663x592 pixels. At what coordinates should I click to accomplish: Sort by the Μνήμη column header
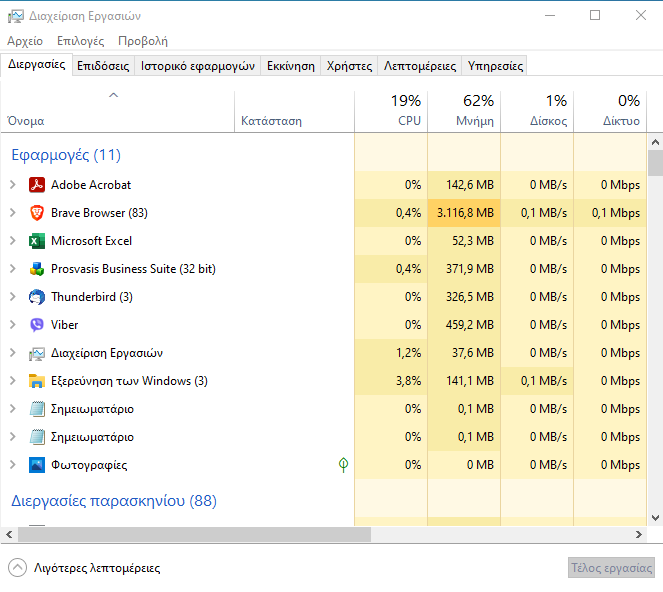tap(464, 112)
